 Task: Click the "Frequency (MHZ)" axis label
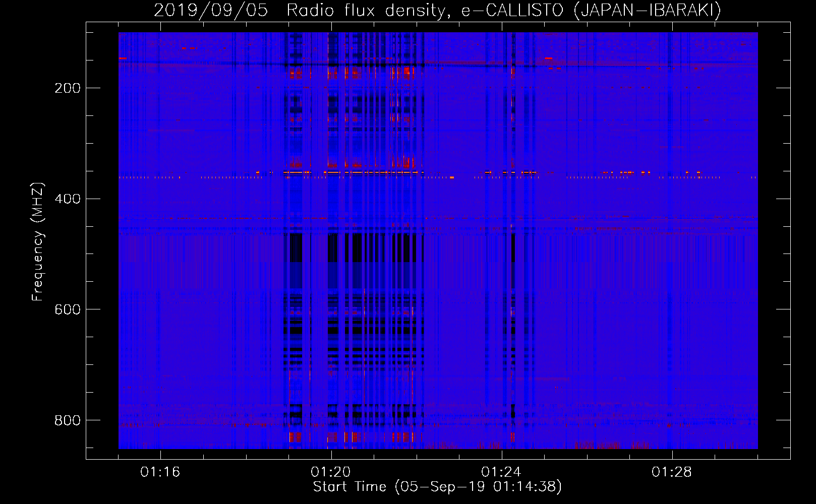[x=38, y=242]
